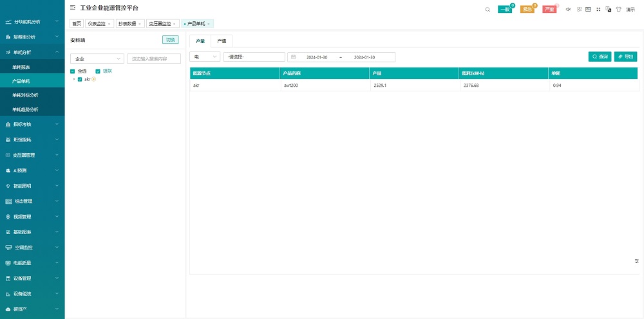Mute alarm sound via speaker icon
The height and width of the screenshot is (319, 644).
(568, 9)
